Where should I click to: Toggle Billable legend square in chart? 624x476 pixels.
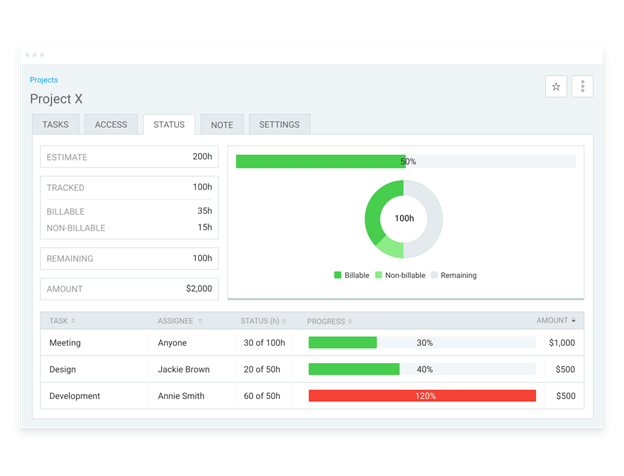(x=337, y=275)
